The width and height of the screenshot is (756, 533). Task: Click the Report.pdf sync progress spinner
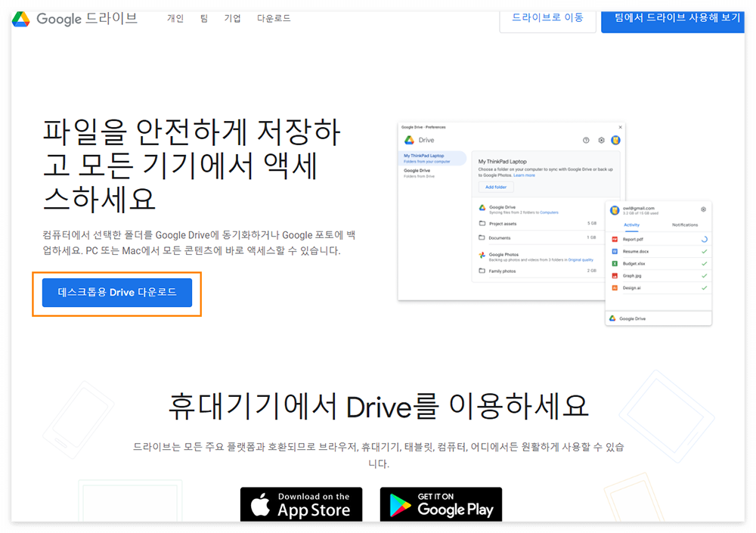click(x=704, y=239)
